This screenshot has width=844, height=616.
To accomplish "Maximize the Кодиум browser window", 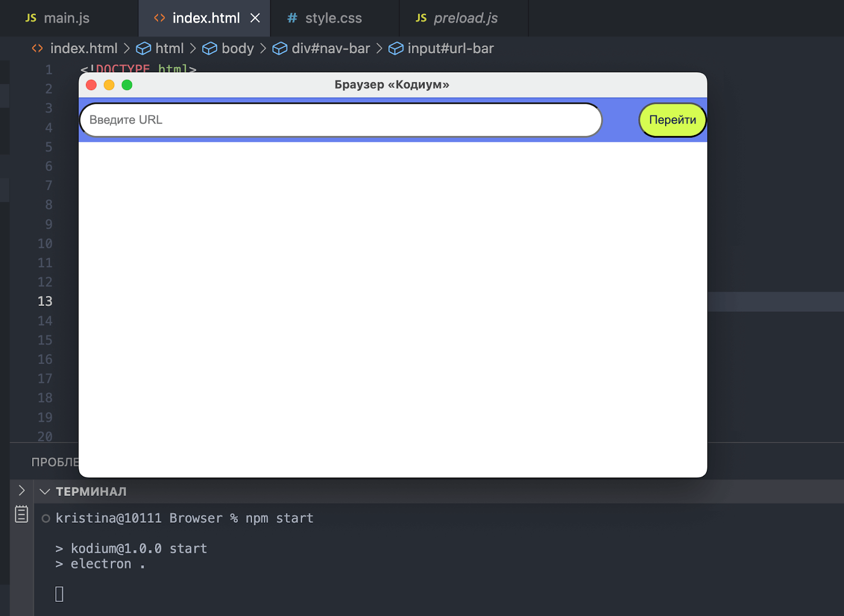I will [x=127, y=85].
